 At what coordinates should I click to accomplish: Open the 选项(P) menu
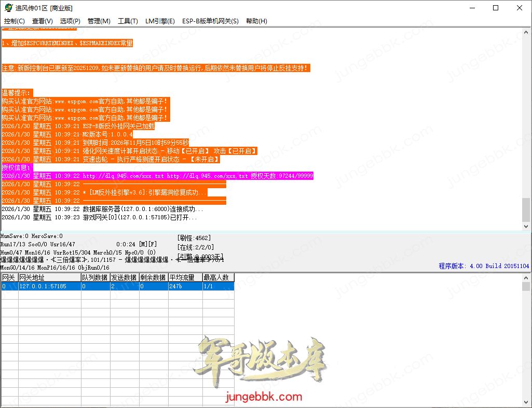click(x=70, y=21)
